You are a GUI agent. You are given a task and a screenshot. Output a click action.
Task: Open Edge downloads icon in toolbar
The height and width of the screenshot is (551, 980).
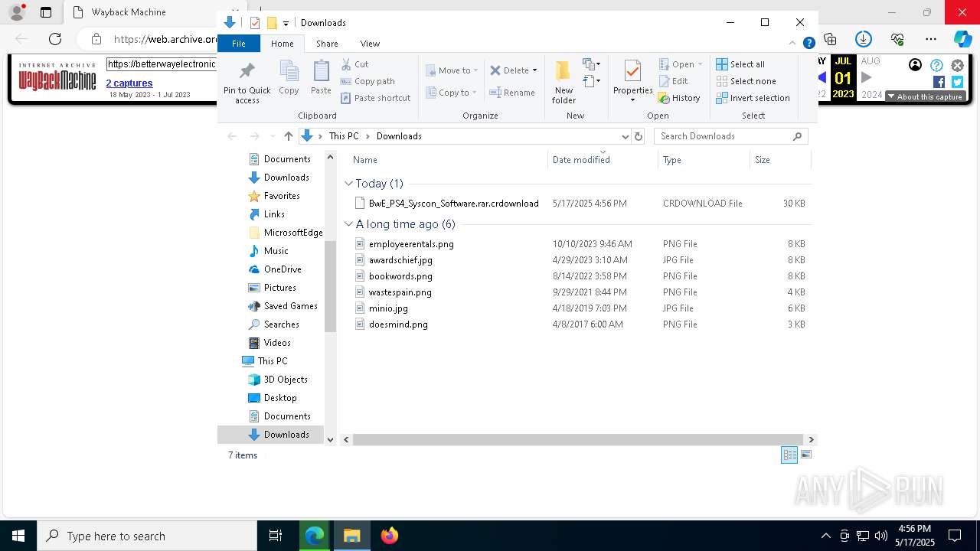(864, 39)
